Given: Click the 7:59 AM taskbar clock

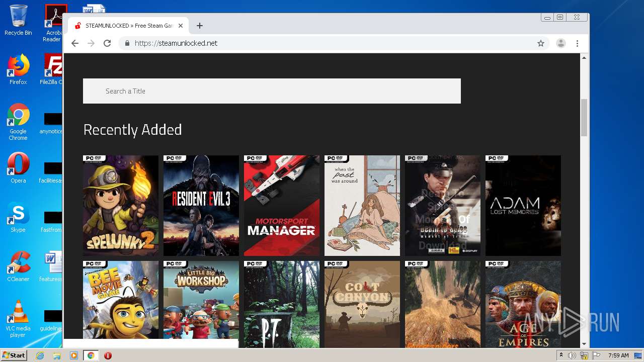Looking at the screenshot, I should coord(618,355).
